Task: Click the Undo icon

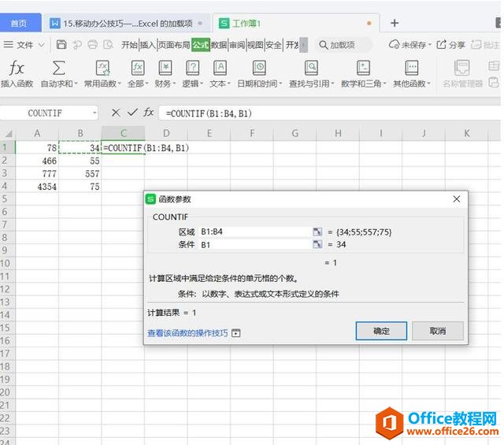Action: pyautogui.click(x=77, y=45)
